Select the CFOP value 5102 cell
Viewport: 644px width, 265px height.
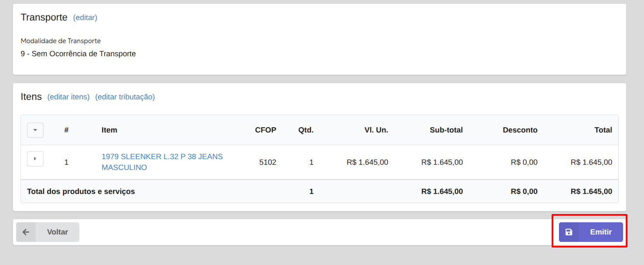(x=268, y=162)
